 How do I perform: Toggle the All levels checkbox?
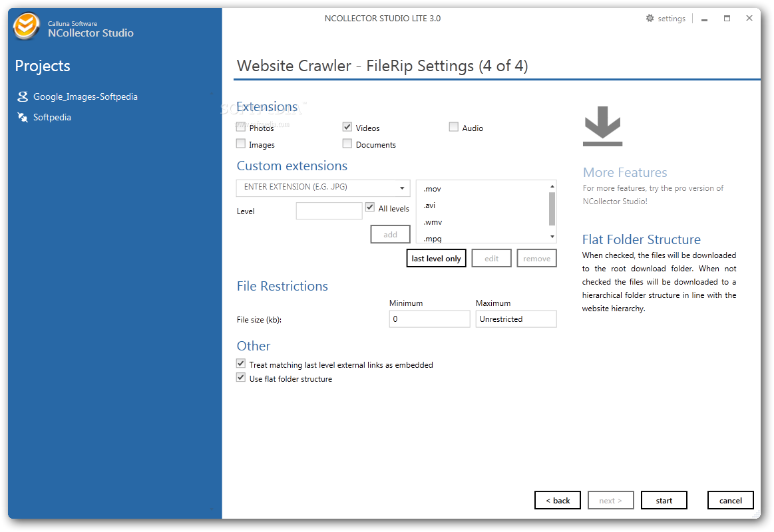tap(370, 207)
